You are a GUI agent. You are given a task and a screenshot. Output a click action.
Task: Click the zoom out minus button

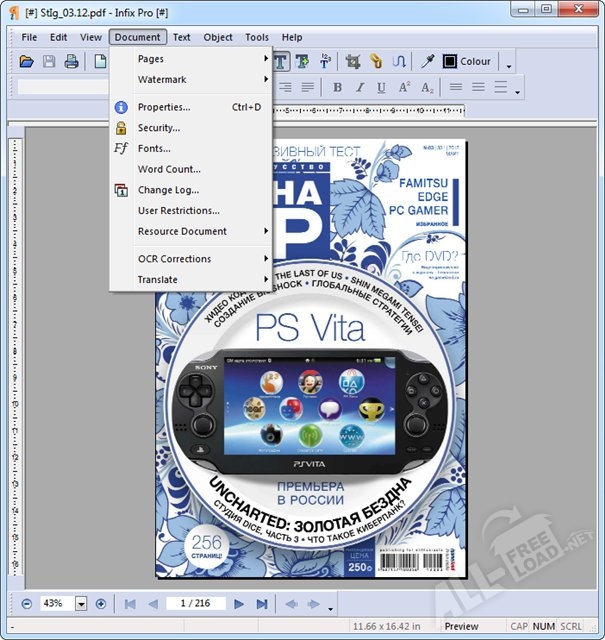[x=26, y=604]
